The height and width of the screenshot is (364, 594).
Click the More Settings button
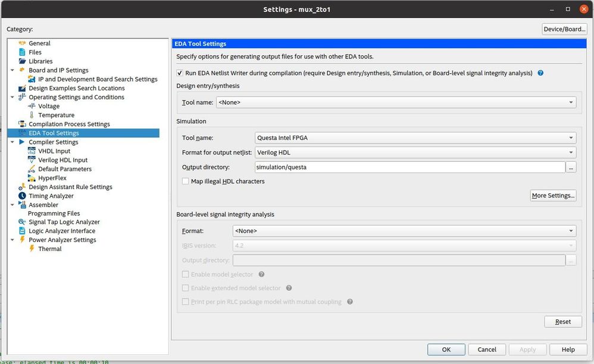click(x=552, y=196)
